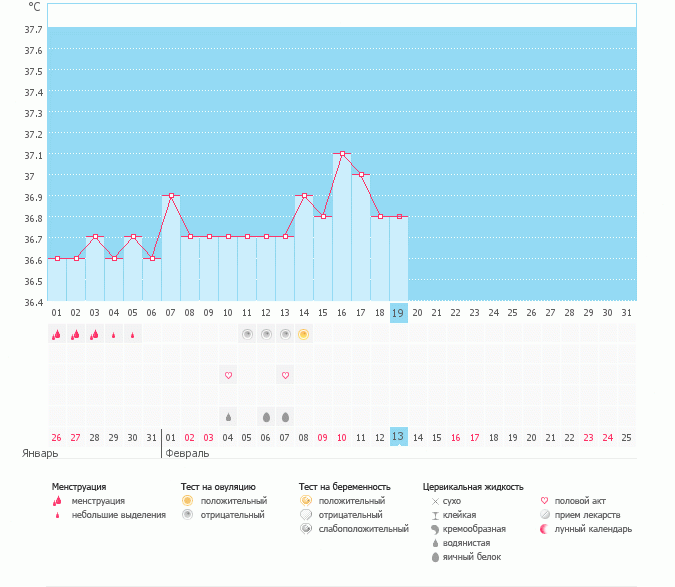Screen dimensions: 675x587
Task: Click the кремообразная icon in the legend
Action: (x=434, y=529)
